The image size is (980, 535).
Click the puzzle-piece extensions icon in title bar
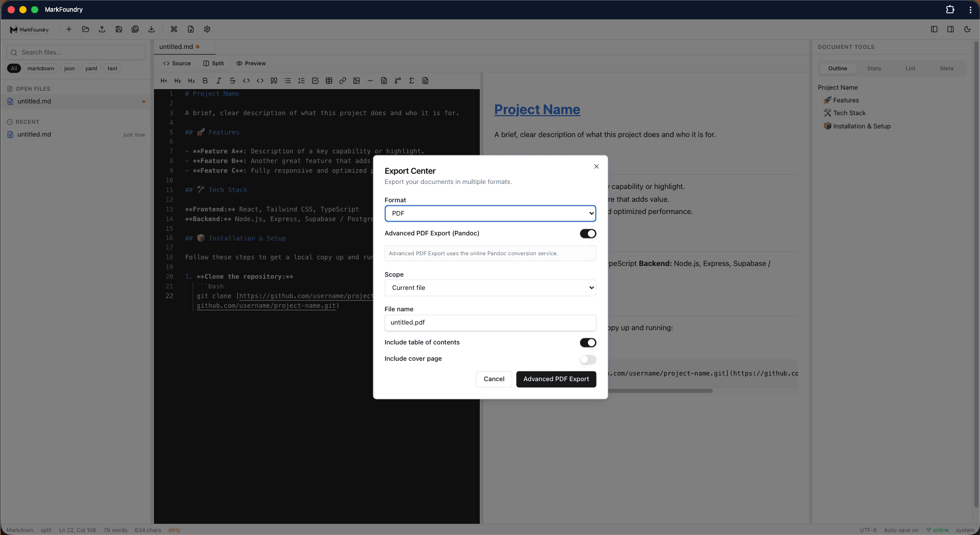[950, 10]
